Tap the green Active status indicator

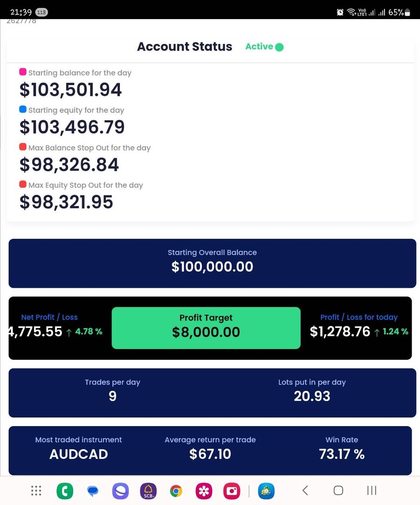pyautogui.click(x=264, y=47)
